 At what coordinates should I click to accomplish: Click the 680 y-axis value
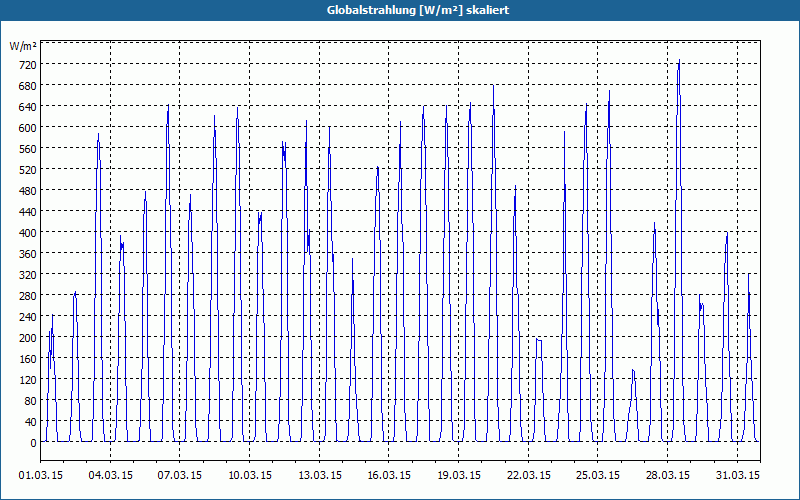(x=28, y=85)
